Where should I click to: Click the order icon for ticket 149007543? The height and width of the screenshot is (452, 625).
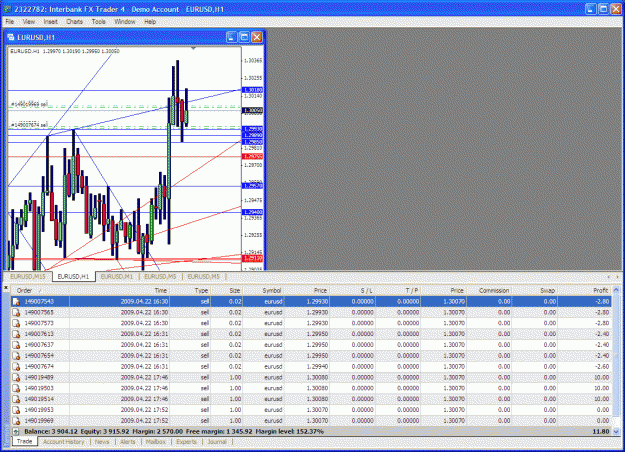click(x=16, y=302)
